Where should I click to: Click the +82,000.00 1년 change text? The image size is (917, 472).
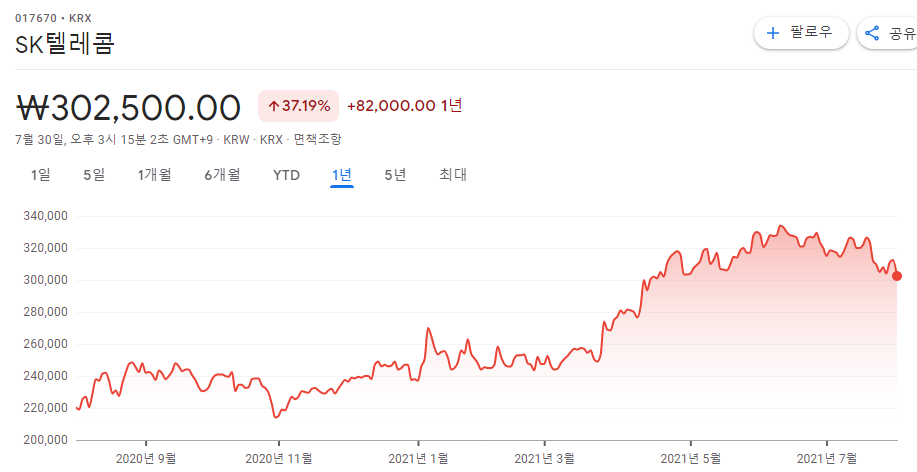(405, 106)
